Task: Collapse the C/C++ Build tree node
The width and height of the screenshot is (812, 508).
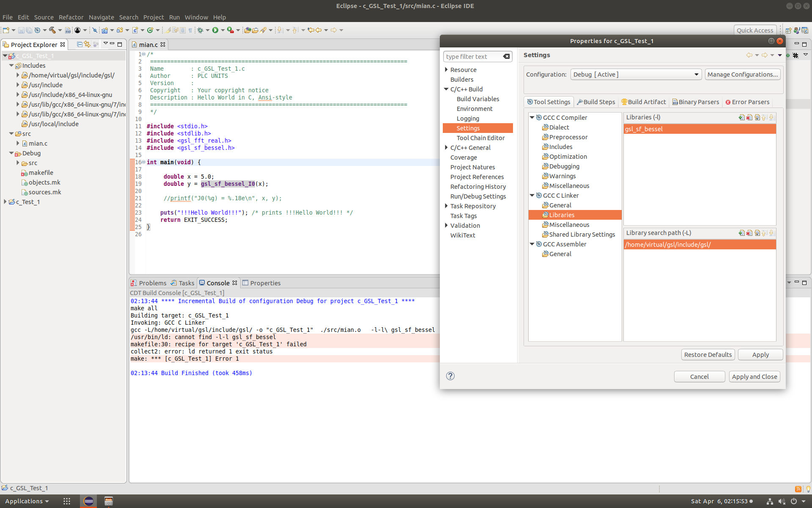Action: (x=446, y=89)
